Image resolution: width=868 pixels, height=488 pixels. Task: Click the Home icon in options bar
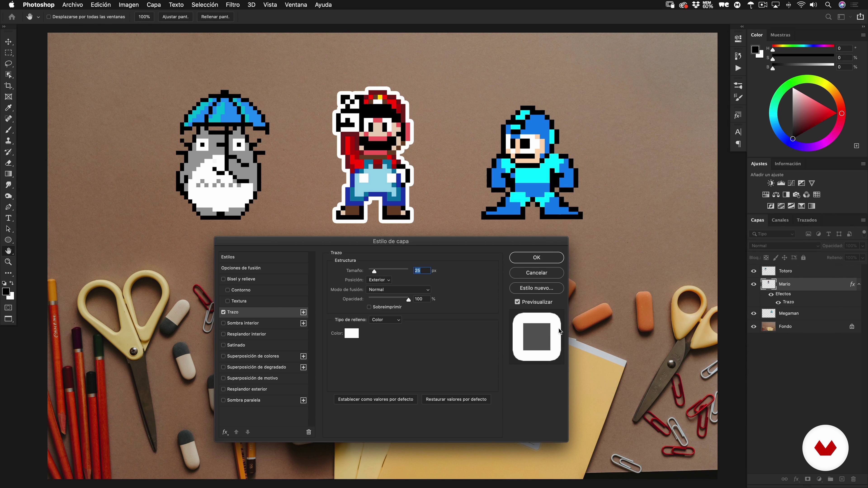[x=12, y=17]
